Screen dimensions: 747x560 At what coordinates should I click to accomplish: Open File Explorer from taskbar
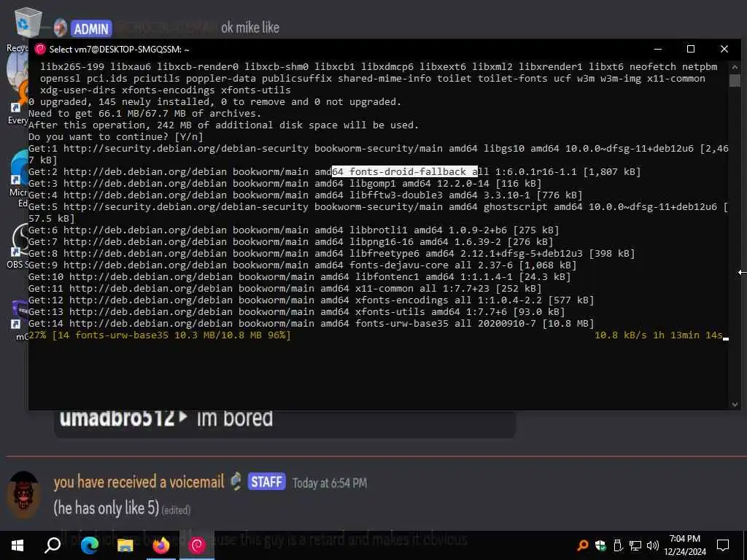point(125,545)
